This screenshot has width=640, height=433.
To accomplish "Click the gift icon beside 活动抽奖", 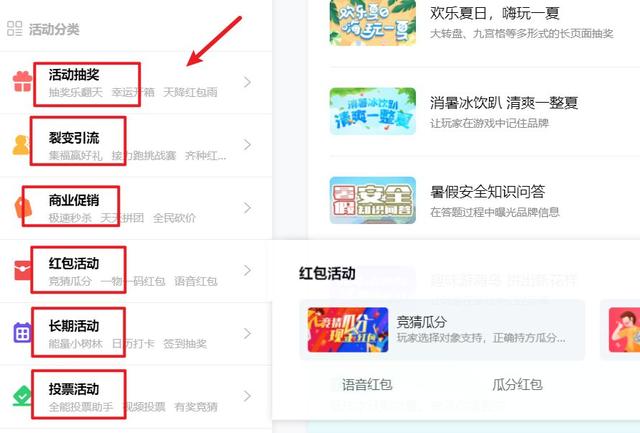I will pos(22,82).
